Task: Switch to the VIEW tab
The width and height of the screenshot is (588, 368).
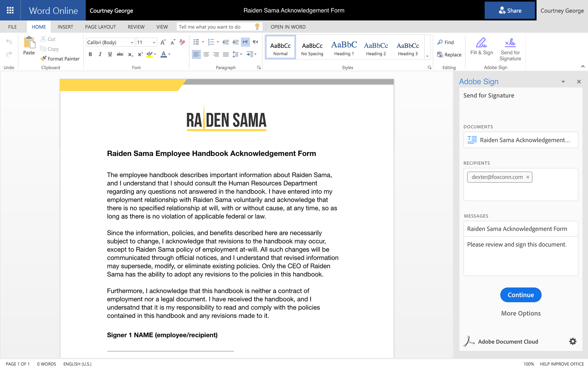Action: [162, 27]
